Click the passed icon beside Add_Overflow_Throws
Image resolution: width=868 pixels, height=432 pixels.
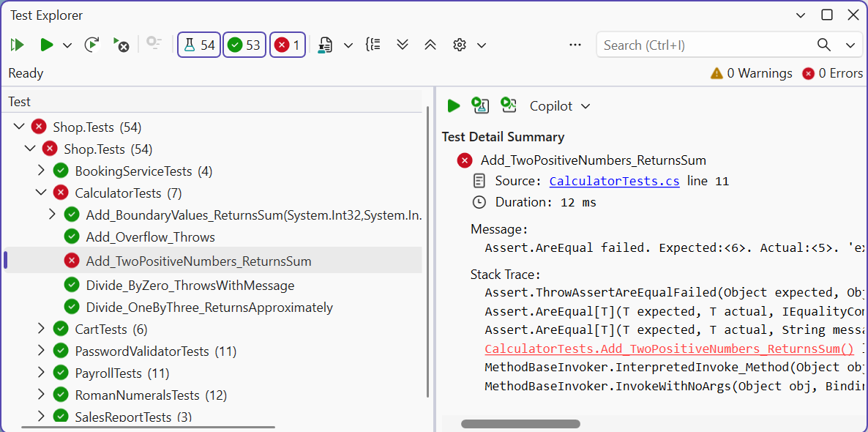72,237
